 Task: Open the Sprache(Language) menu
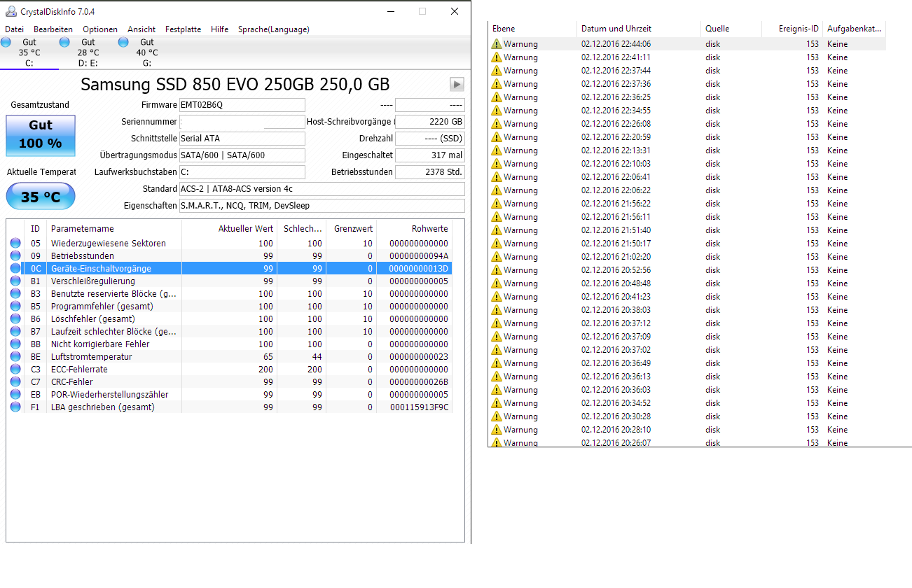tap(273, 29)
